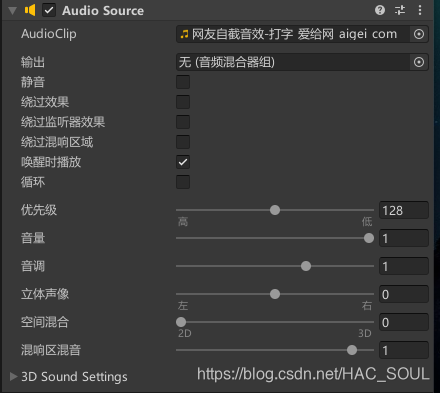The image size is (440, 393).
Task: Click the 绕过混响区域 property label
Action: (57, 142)
